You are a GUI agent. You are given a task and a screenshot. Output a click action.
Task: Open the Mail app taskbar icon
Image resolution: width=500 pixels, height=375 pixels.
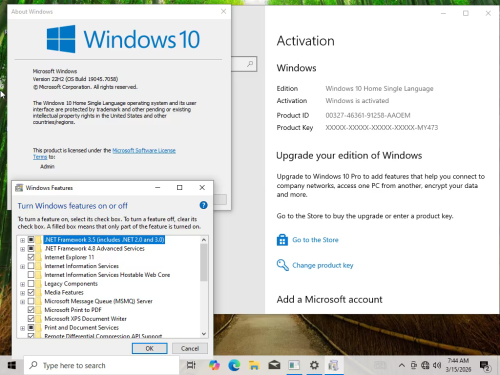(274, 365)
